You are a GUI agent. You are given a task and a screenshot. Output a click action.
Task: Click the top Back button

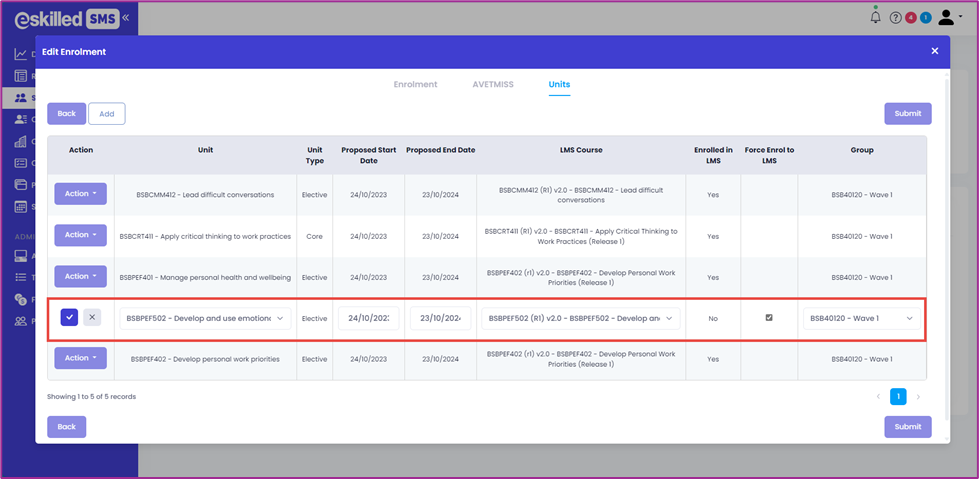pos(67,114)
